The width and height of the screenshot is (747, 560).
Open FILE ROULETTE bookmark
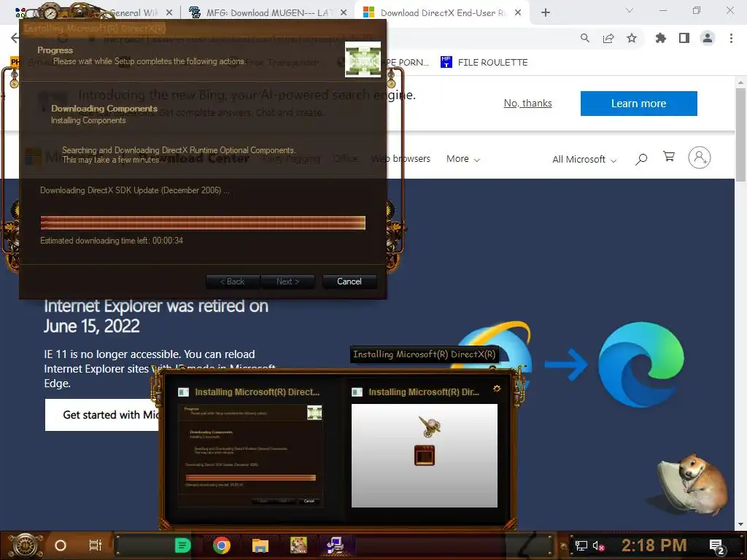pos(484,63)
